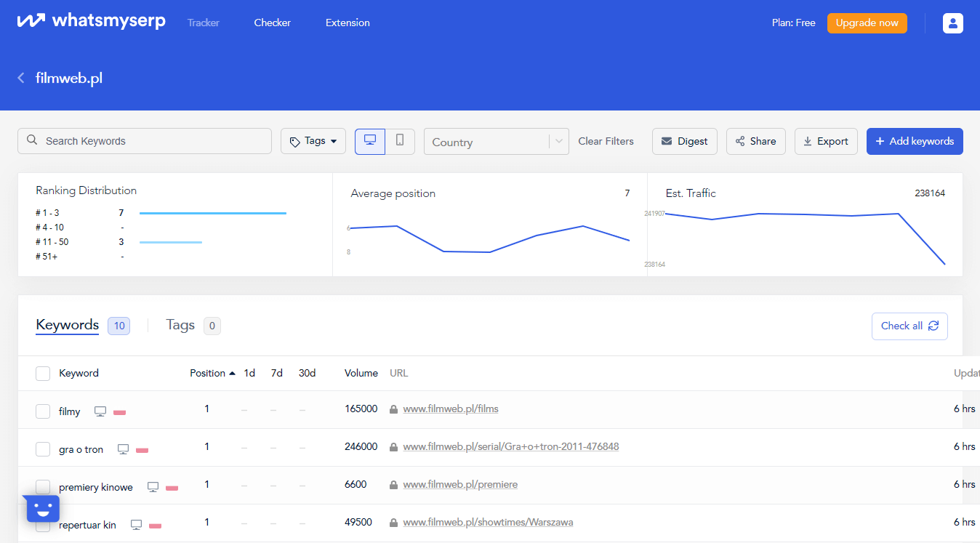Click the lock icon before www.filmweb.pl/films

(393, 409)
